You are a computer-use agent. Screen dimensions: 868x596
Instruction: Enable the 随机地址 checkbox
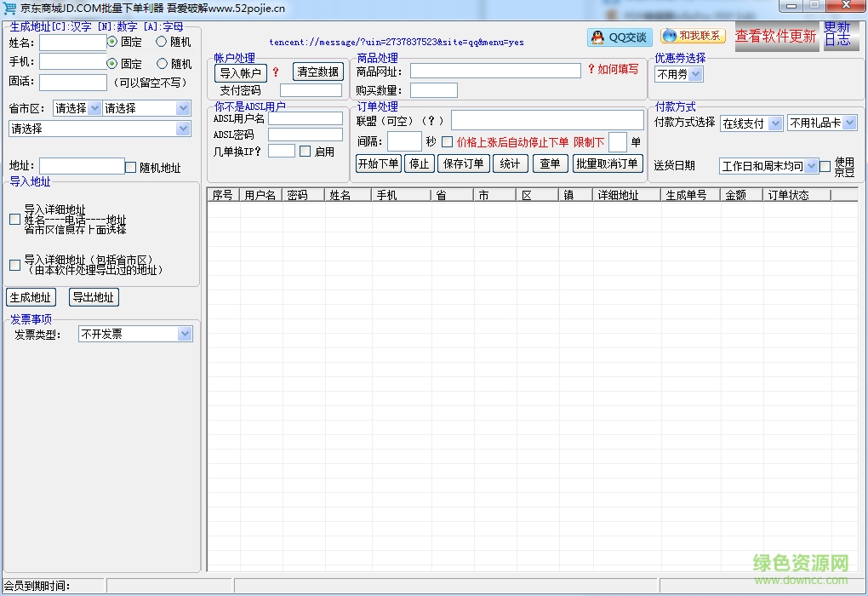(x=131, y=167)
